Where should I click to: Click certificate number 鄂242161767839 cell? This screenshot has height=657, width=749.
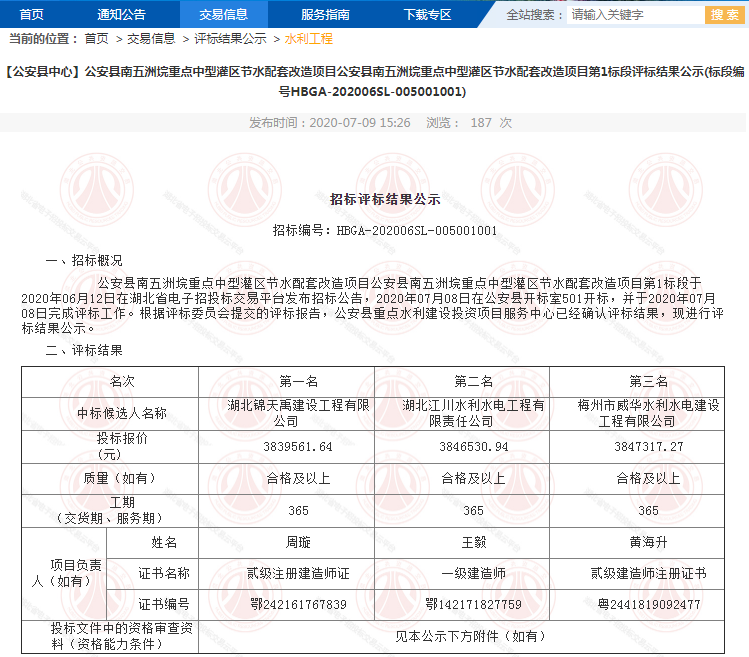tap(299, 604)
